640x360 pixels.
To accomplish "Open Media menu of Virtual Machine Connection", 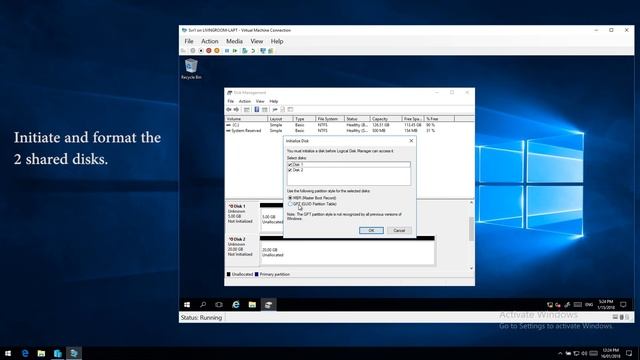I will tap(234, 41).
